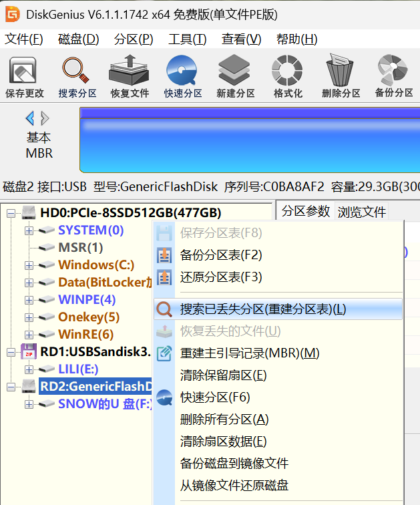
Task: Open the 文件(F) menu
Action: point(24,39)
